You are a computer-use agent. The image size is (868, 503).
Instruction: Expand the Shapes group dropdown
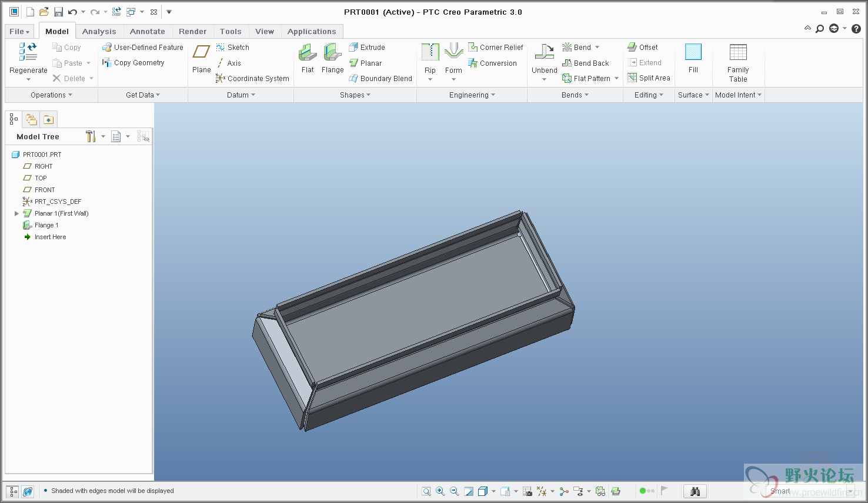tap(355, 95)
